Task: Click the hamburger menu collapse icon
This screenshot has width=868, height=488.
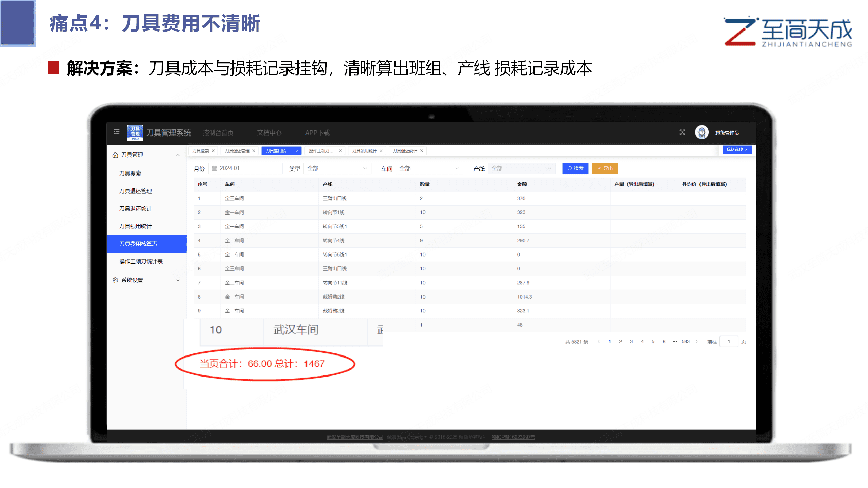Action: tap(117, 132)
